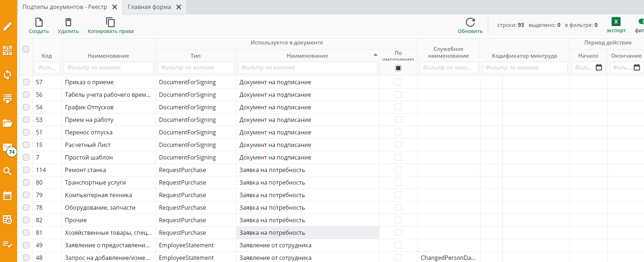Open the Начало date picker

[599, 67]
